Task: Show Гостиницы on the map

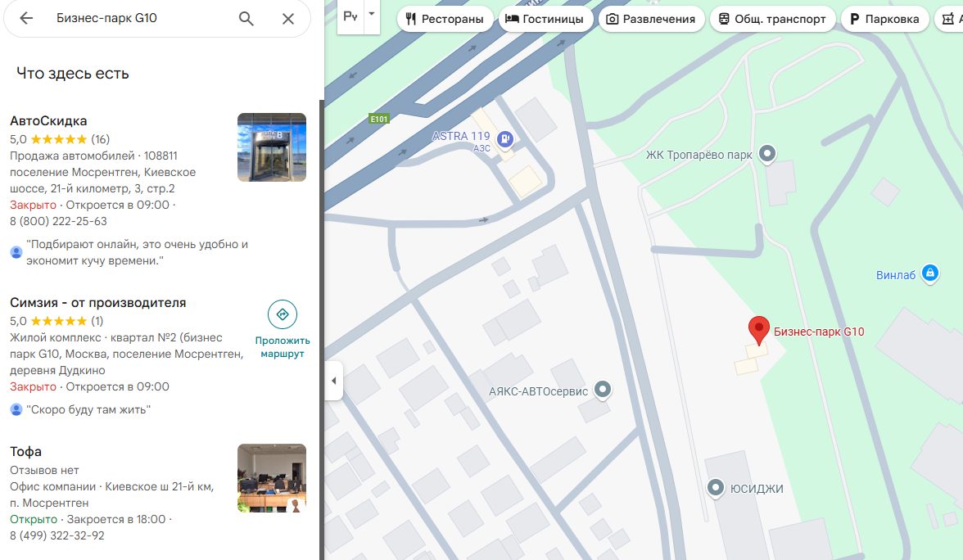Action: [545, 19]
